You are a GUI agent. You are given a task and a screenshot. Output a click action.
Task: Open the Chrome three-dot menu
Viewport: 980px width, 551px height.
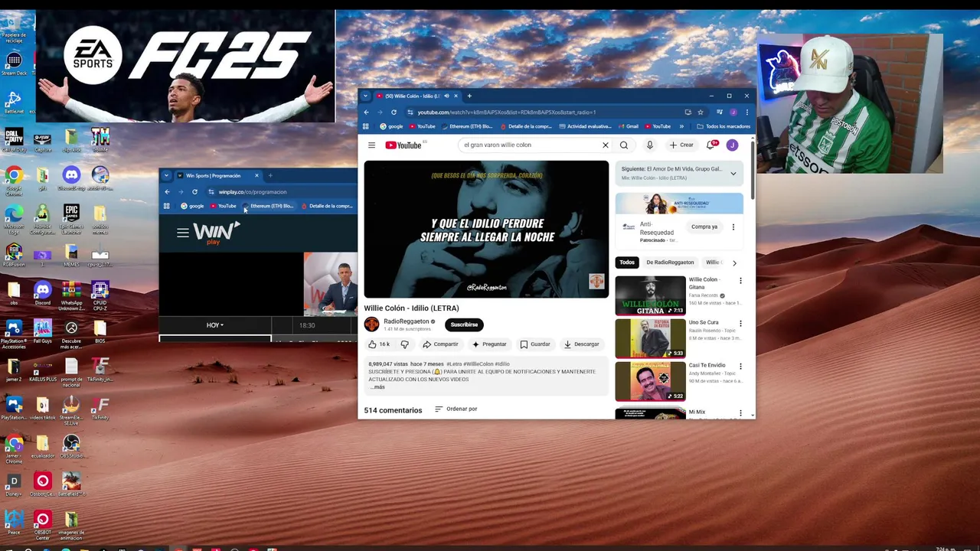[x=746, y=112]
